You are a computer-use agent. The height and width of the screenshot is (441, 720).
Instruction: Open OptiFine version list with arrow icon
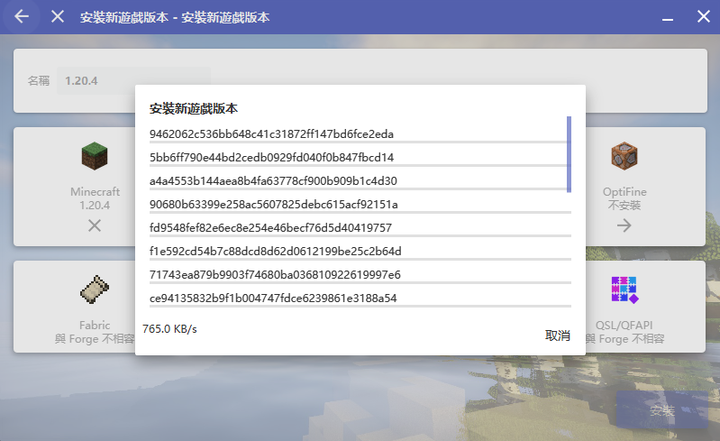point(624,226)
